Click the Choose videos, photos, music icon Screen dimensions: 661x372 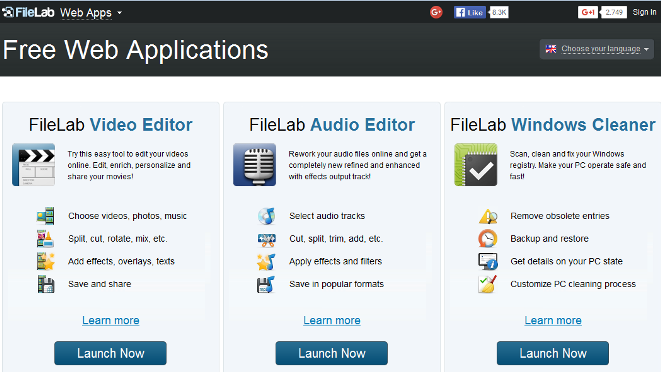click(46, 216)
